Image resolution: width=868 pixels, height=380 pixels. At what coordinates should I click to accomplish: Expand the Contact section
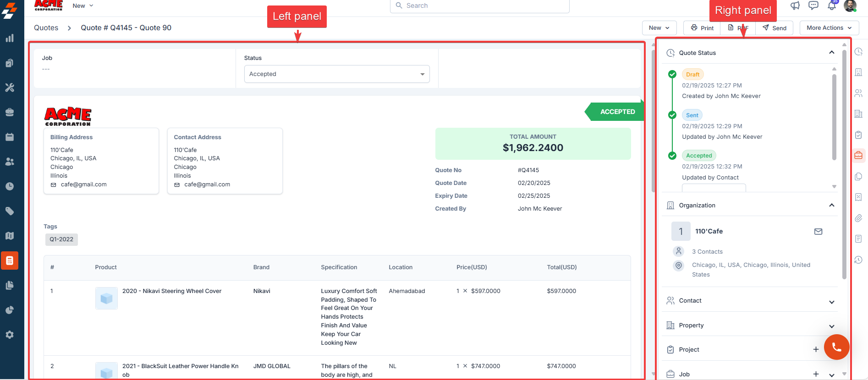[x=831, y=302]
